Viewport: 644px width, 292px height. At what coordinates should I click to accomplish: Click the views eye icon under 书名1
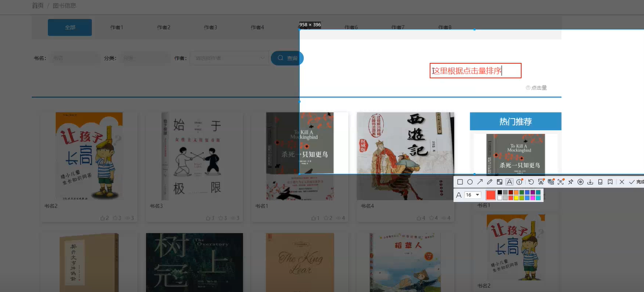tap(338, 218)
